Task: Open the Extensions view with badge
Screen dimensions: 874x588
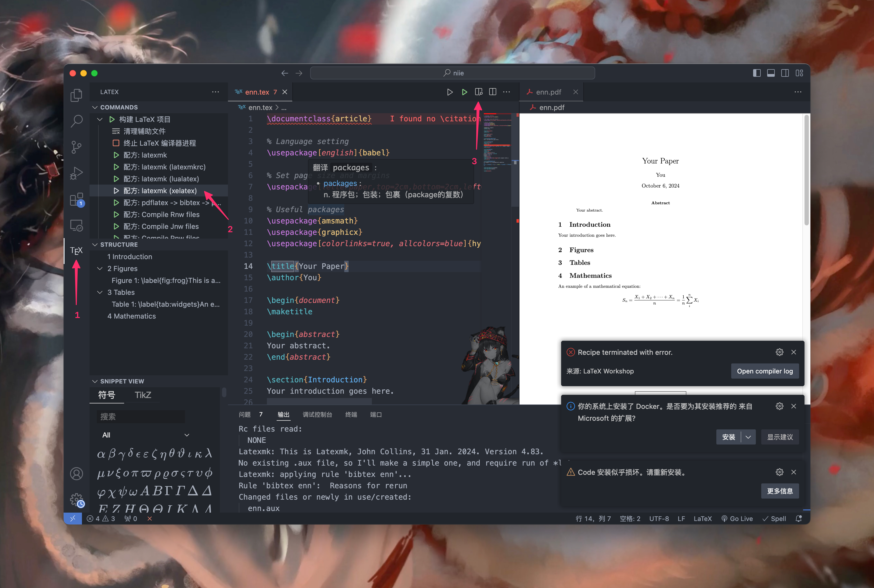Action: 77,199
